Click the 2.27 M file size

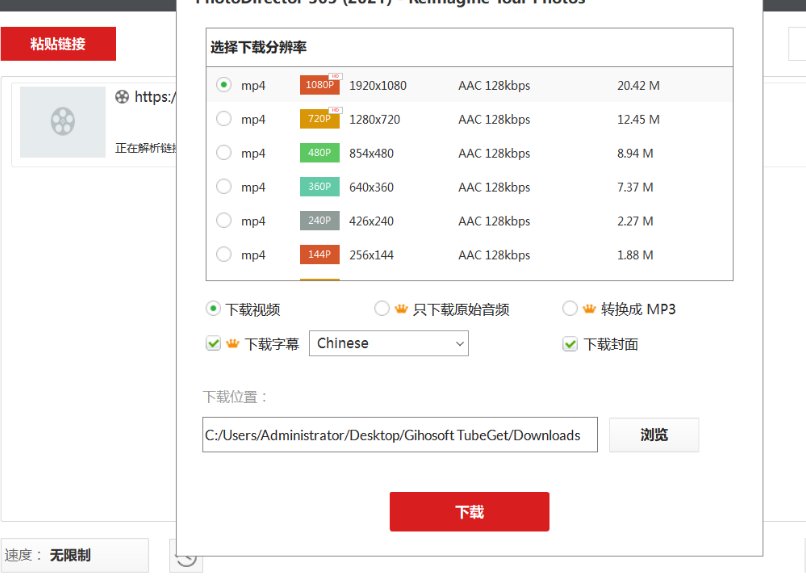pyautogui.click(x=635, y=221)
